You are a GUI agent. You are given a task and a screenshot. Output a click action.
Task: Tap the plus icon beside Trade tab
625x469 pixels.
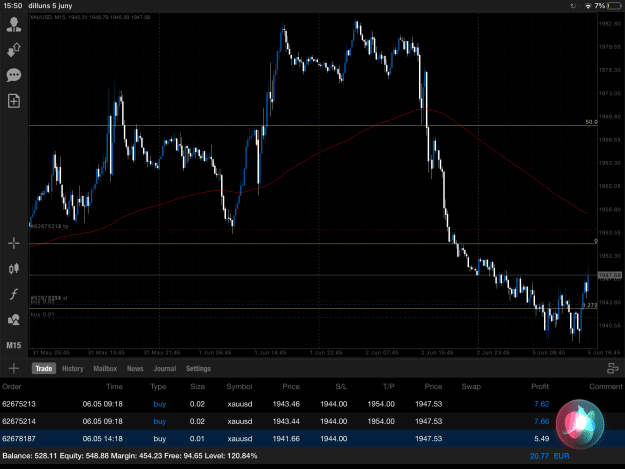point(14,368)
